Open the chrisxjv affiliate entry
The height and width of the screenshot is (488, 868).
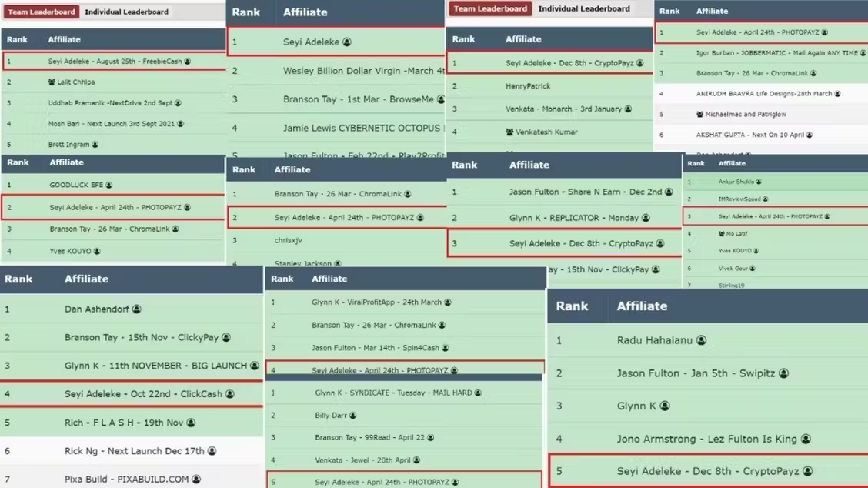point(288,240)
